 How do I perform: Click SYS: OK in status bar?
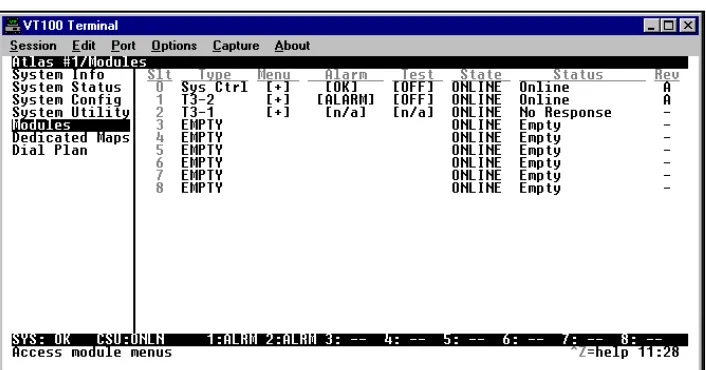pyautogui.click(x=41, y=339)
